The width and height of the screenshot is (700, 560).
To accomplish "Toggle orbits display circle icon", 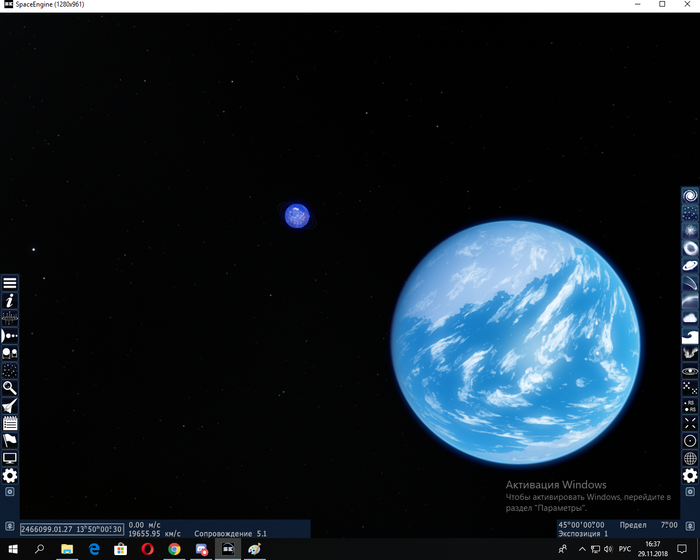I will coord(690,440).
